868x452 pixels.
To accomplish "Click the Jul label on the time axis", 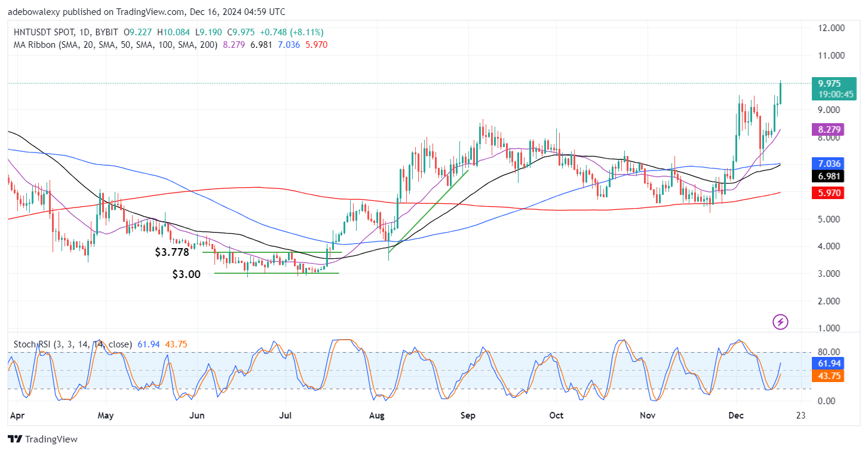I will click(x=284, y=414).
